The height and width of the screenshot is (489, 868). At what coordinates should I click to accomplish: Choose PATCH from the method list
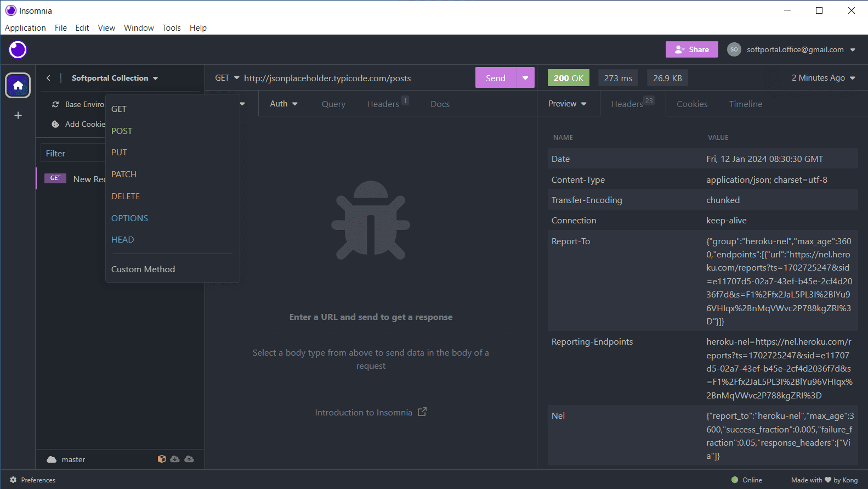point(172,174)
